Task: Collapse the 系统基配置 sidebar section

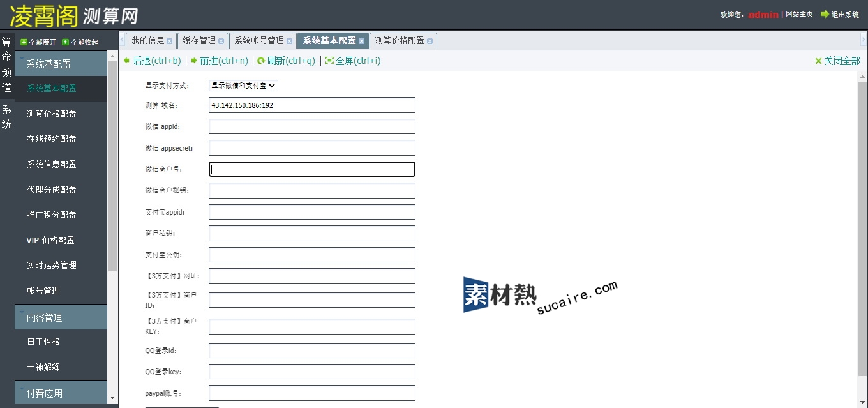Action: click(61, 64)
